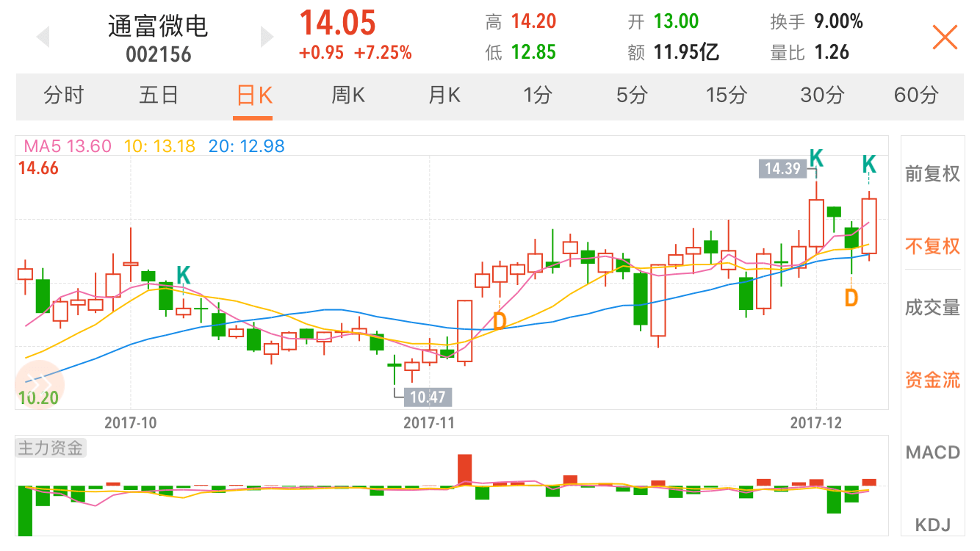Select 不复权 option
The image size is (980, 551).
tap(932, 246)
